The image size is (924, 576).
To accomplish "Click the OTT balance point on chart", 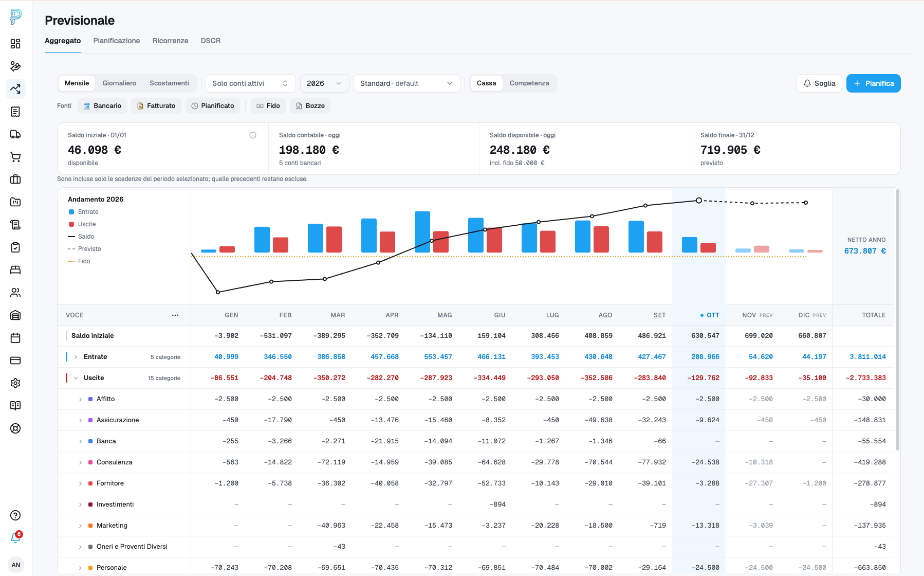I will pyautogui.click(x=699, y=201).
